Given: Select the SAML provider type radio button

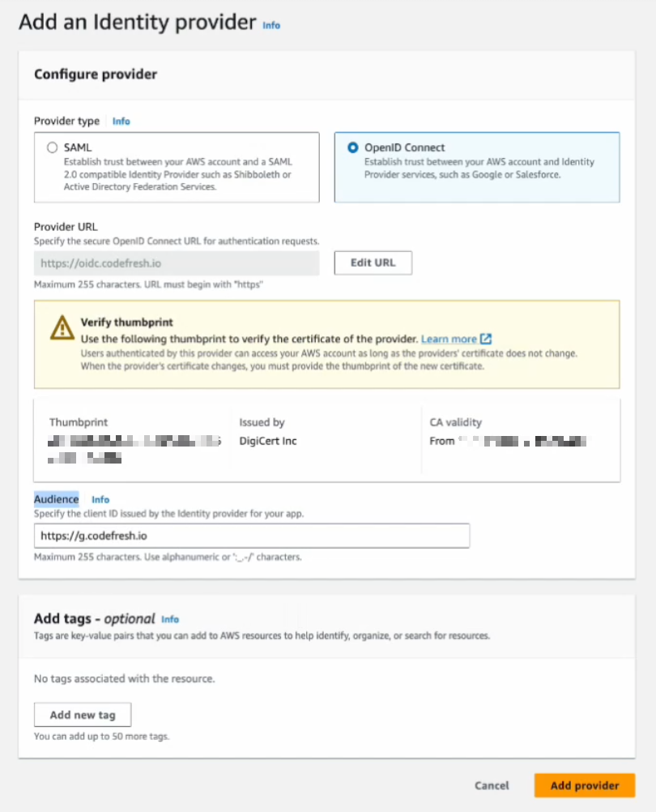Looking at the screenshot, I should (x=53, y=148).
